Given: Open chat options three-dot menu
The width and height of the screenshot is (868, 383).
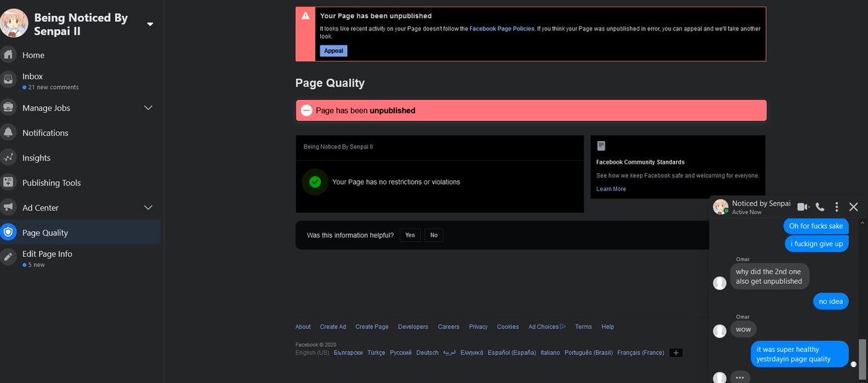Looking at the screenshot, I should pos(837,207).
